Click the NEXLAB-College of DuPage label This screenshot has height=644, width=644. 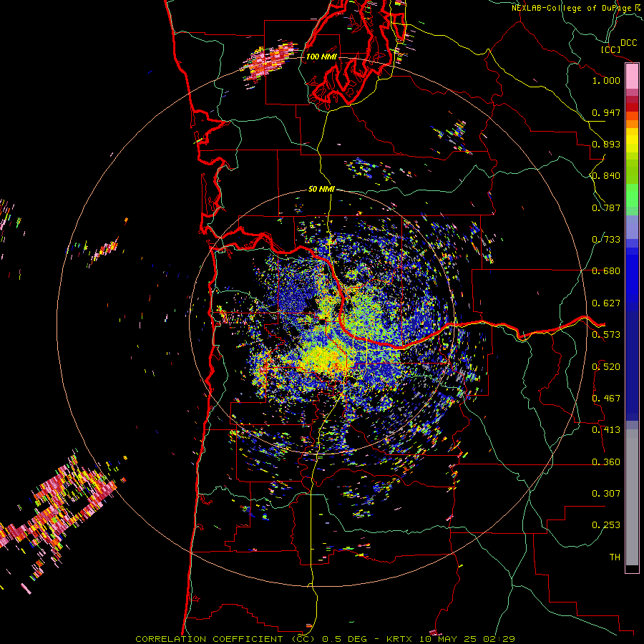click(571, 8)
